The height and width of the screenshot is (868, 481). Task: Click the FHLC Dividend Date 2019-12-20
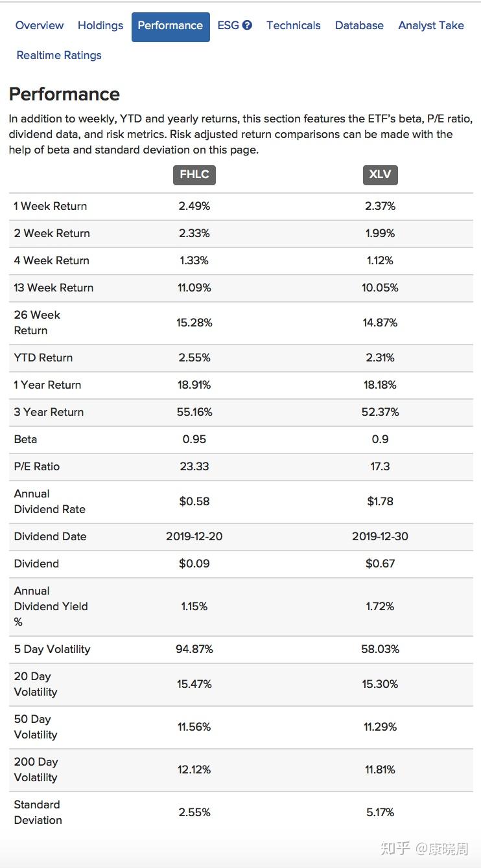pyautogui.click(x=194, y=536)
